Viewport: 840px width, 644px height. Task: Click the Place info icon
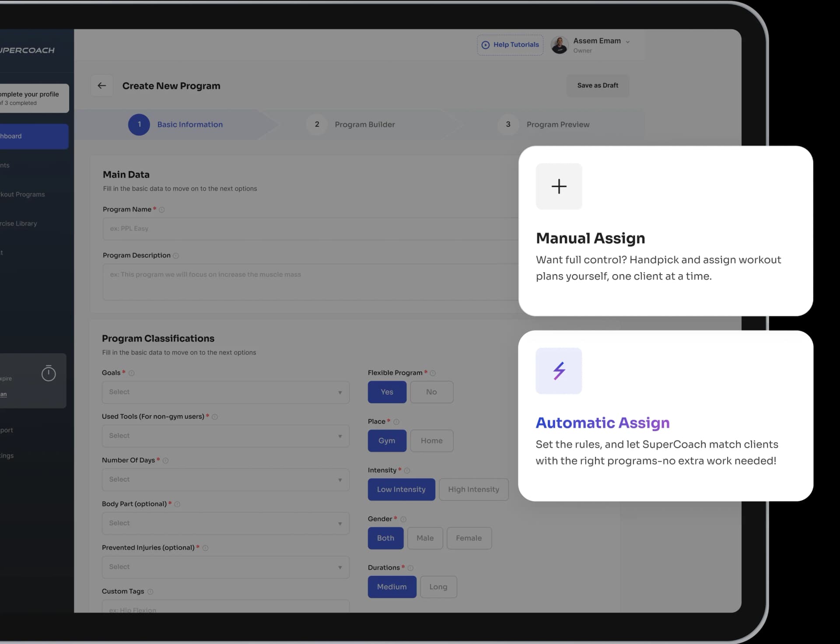(396, 422)
